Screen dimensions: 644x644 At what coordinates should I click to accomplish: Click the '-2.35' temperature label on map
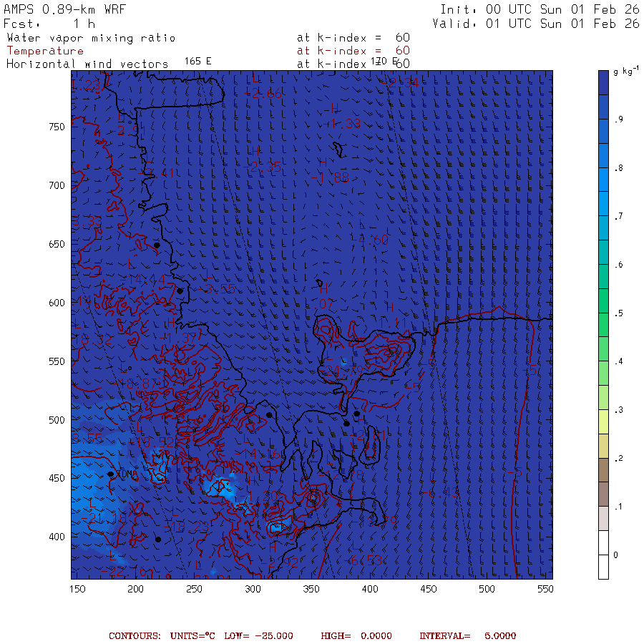(x=262, y=167)
